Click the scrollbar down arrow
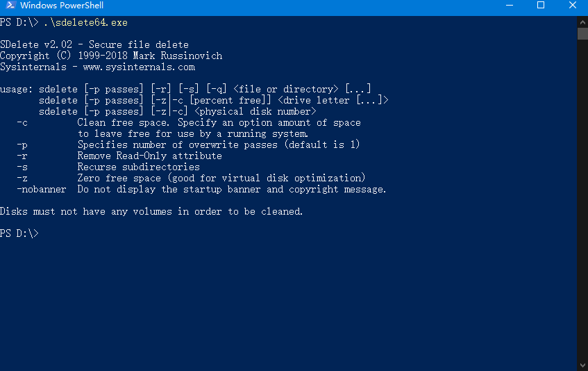Image resolution: width=588 pixels, height=371 pixels. tap(582, 365)
